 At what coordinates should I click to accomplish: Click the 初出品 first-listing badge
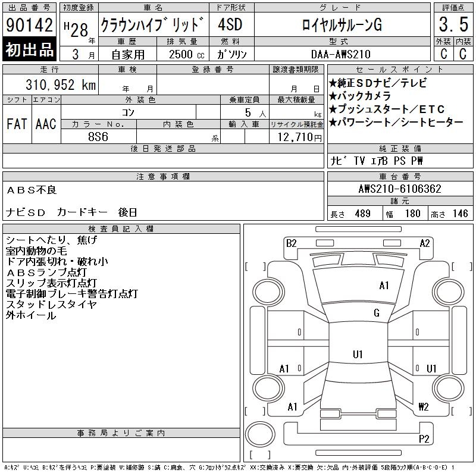point(30,50)
